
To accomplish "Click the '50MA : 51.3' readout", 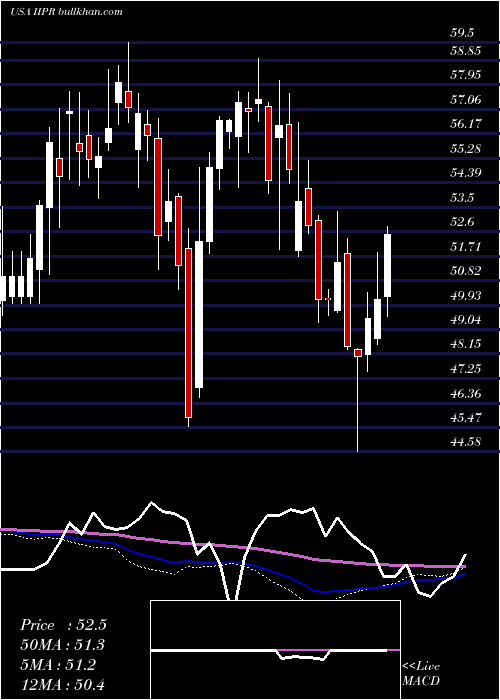I will click(63, 645).
